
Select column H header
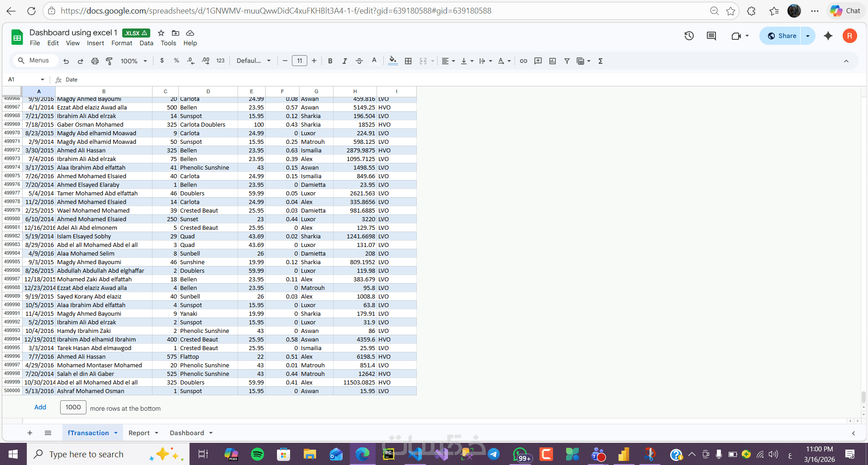[x=355, y=91]
